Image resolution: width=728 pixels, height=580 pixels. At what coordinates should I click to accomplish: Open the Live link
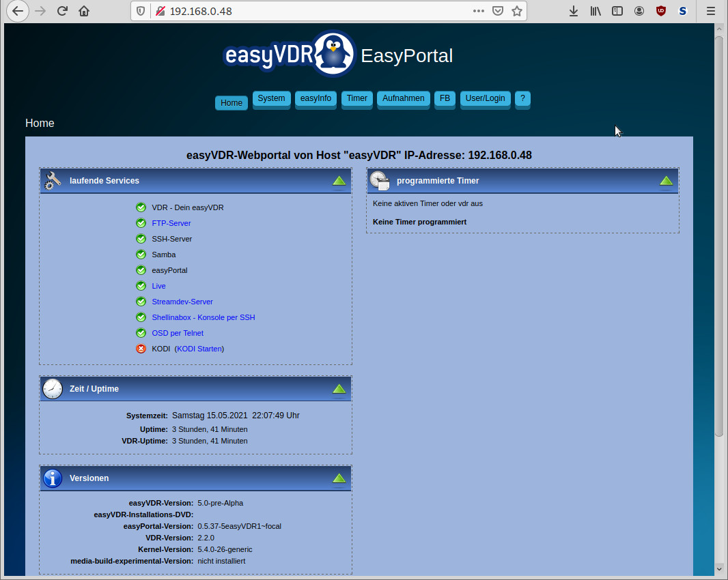tap(159, 286)
